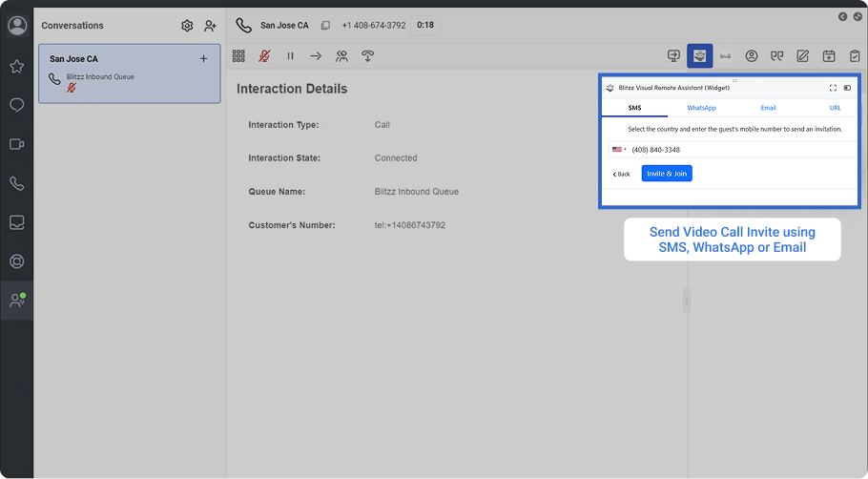The height and width of the screenshot is (479, 868).
Task: Open the customer profile icon
Action: tap(752, 56)
